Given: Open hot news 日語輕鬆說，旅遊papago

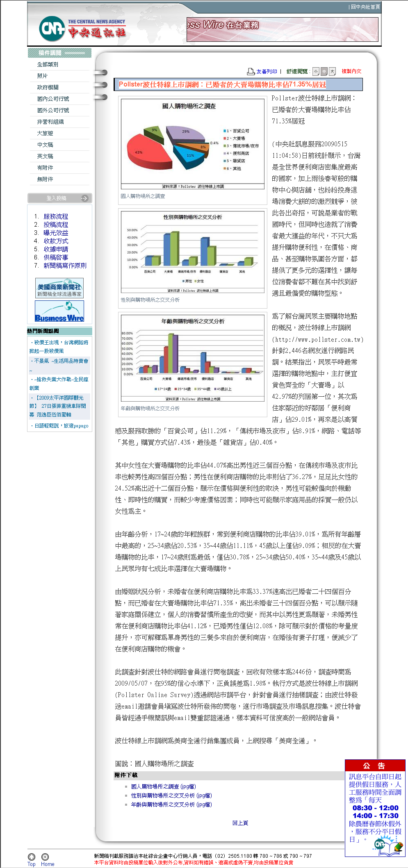Looking at the screenshot, I should click(x=61, y=426).
